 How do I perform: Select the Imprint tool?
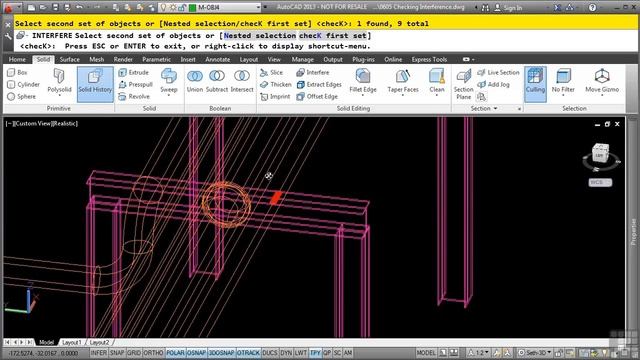pyautogui.click(x=275, y=96)
